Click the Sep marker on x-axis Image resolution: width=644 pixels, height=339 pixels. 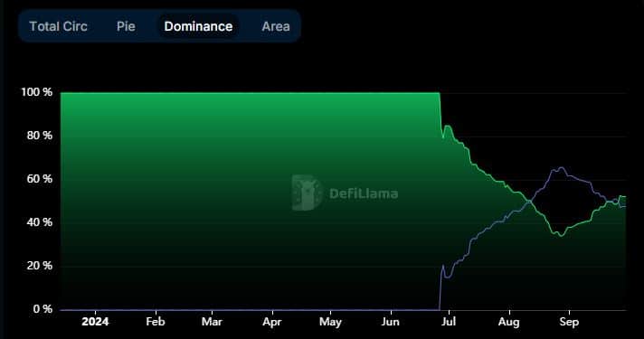(569, 322)
